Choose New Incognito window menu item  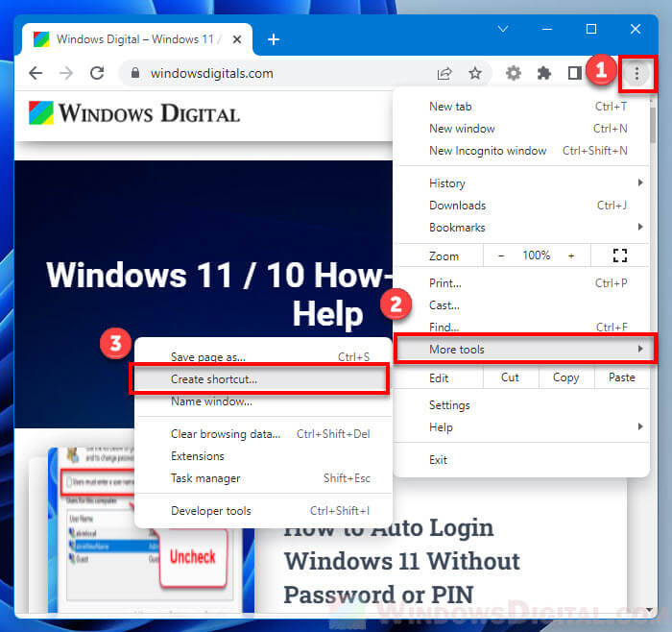click(x=488, y=151)
